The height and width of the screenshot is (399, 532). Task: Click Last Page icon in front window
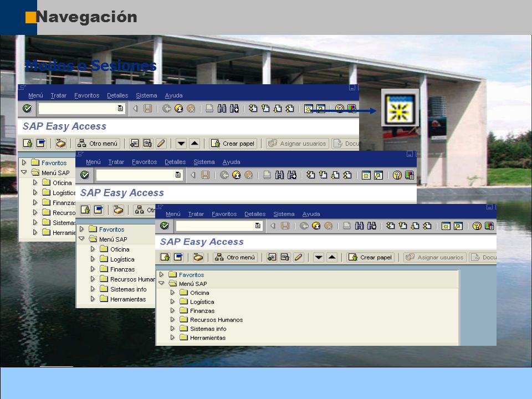427,226
